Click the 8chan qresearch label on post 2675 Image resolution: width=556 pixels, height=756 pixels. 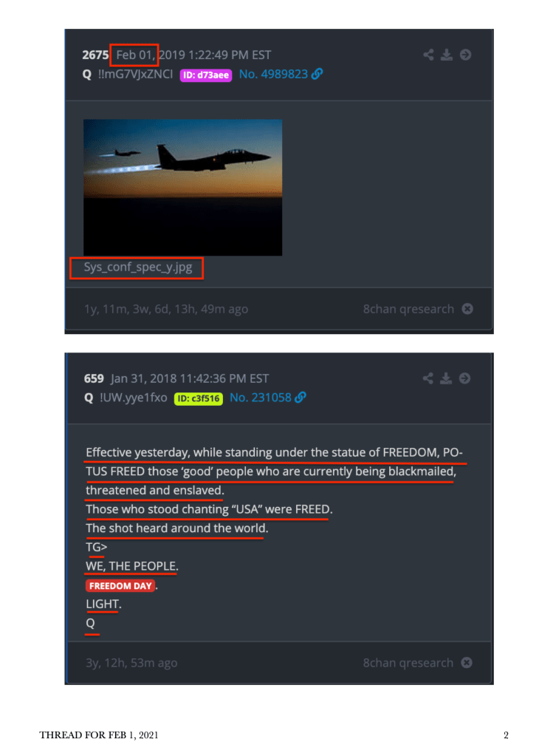[x=408, y=309]
